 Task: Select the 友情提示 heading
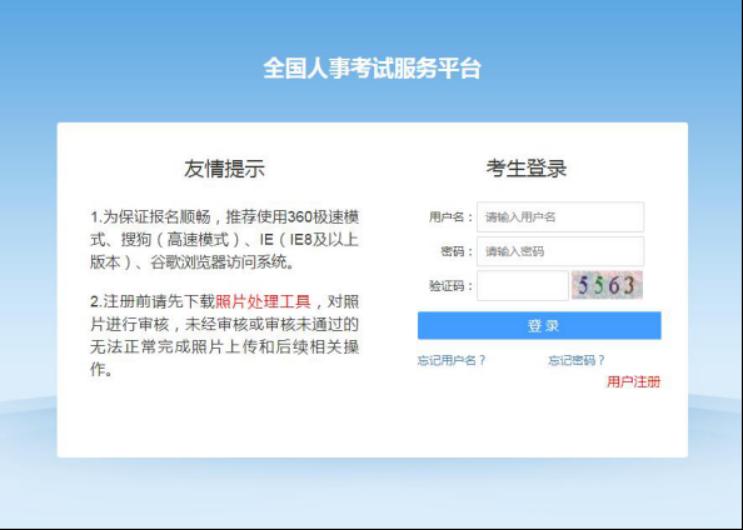(224, 169)
